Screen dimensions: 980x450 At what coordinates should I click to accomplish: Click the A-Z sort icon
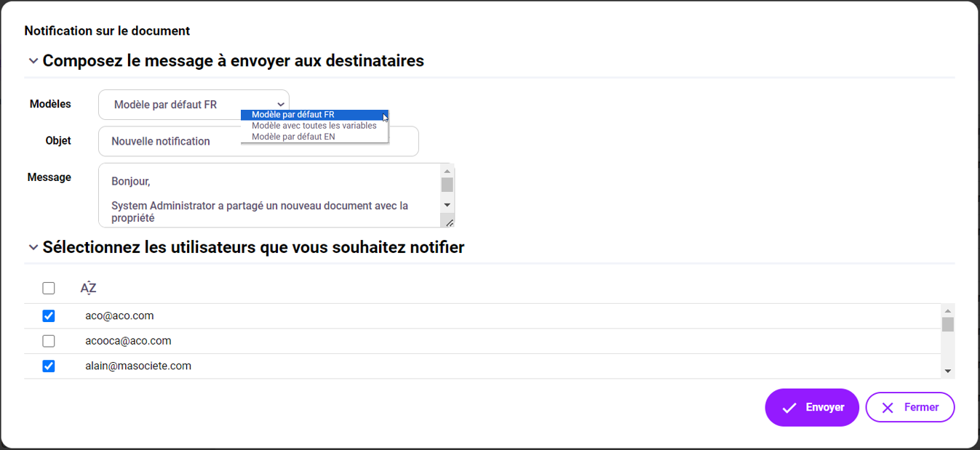click(x=88, y=289)
